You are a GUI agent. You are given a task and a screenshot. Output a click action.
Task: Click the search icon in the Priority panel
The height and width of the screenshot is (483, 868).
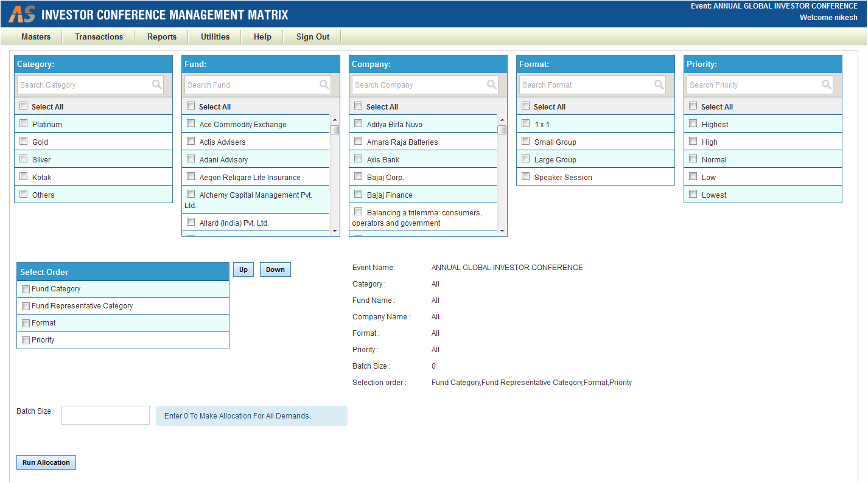(827, 85)
